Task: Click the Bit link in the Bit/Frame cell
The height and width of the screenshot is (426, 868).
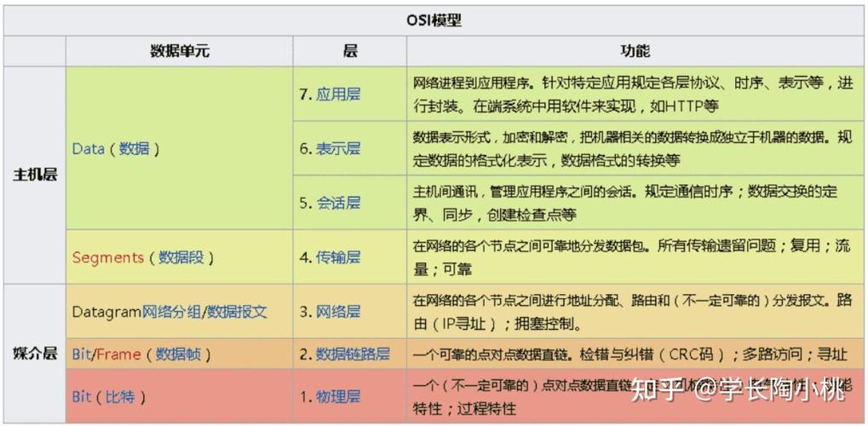Action: tap(82, 354)
